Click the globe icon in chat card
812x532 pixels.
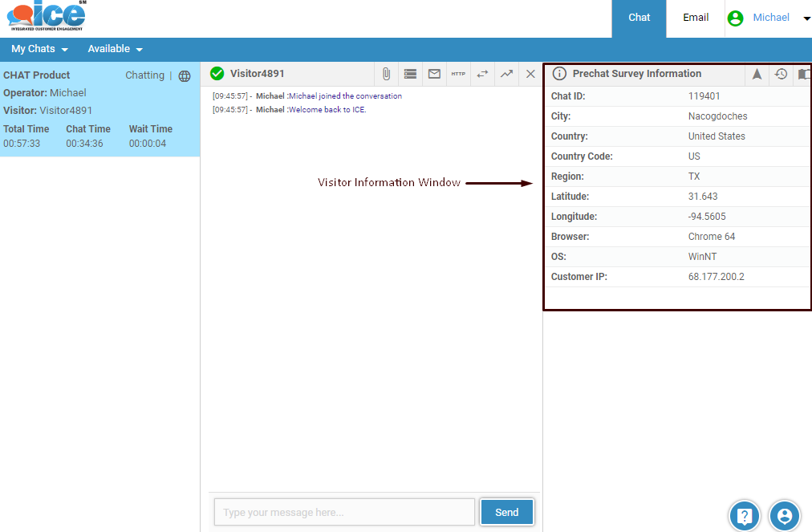coord(185,76)
